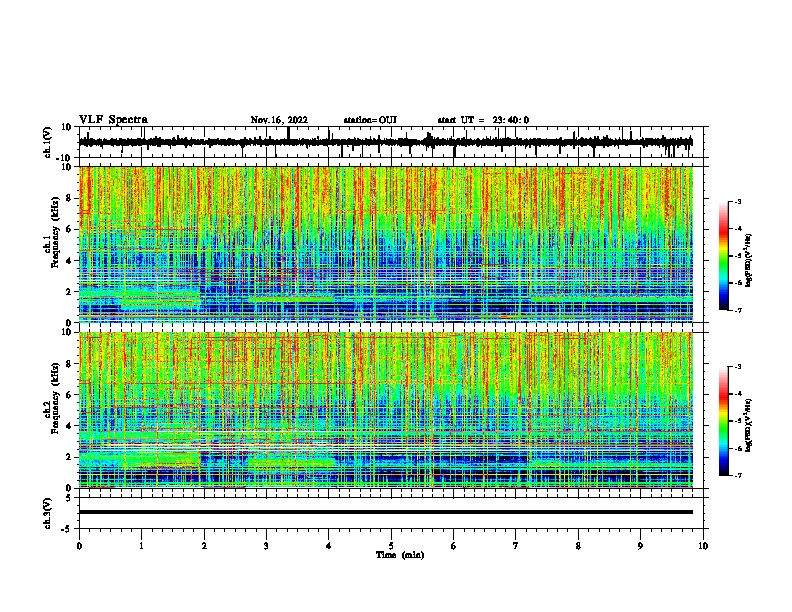Viewport: 792px width, 612px height.
Task: Click the "-3" label on lower colorbar
Action: (x=737, y=367)
